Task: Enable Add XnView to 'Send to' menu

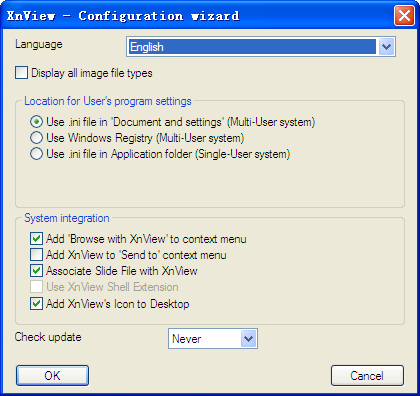Action: (36, 255)
